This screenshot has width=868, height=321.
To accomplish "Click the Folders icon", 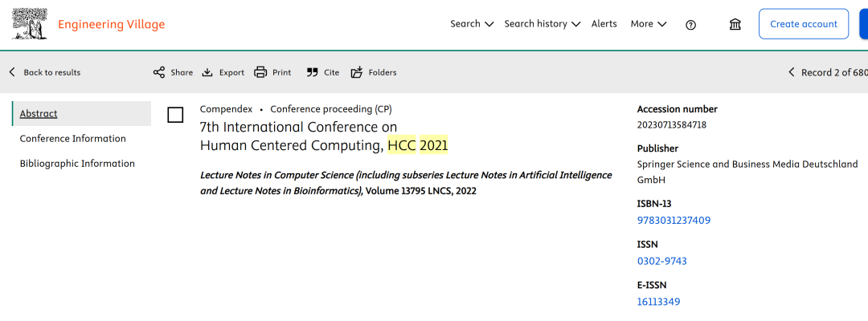I will click(x=357, y=72).
